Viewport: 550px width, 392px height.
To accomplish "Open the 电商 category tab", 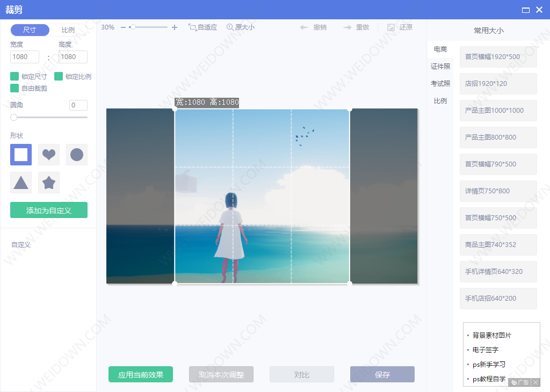I will pyautogui.click(x=440, y=49).
